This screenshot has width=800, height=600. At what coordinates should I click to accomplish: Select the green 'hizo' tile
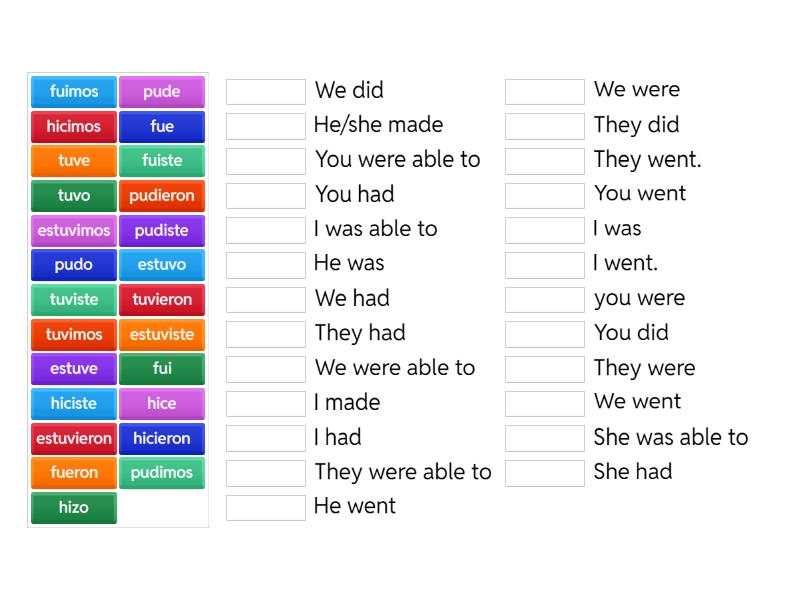point(74,508)
